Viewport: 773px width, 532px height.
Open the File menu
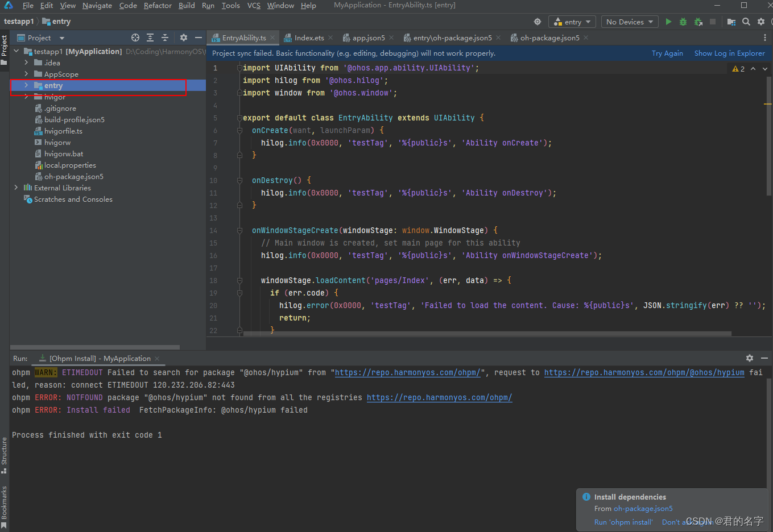(x=28, y=5)
